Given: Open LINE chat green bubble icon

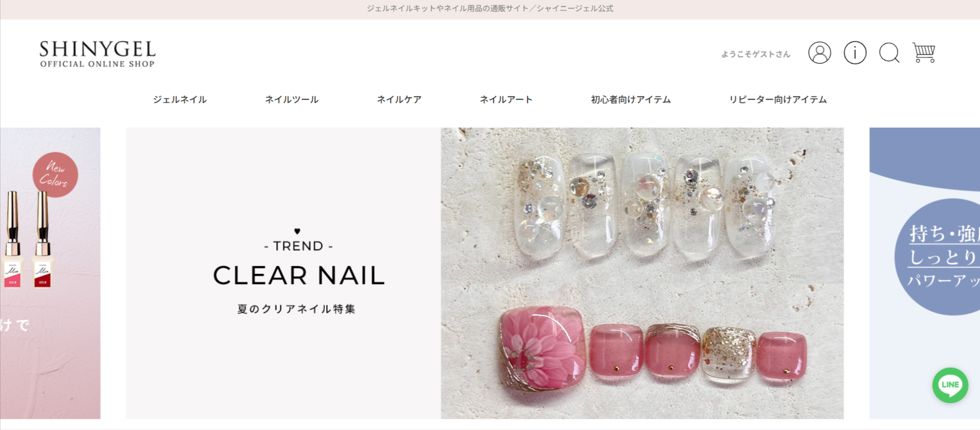Looking at the screenshot, I should (950, 385).
